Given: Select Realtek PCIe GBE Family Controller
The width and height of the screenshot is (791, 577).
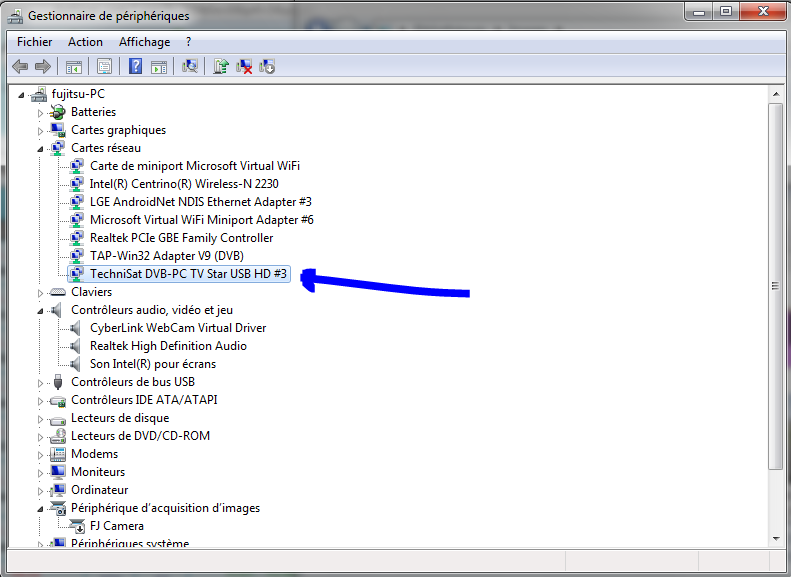Looking at the screenshot, I should tap(181, 238).
